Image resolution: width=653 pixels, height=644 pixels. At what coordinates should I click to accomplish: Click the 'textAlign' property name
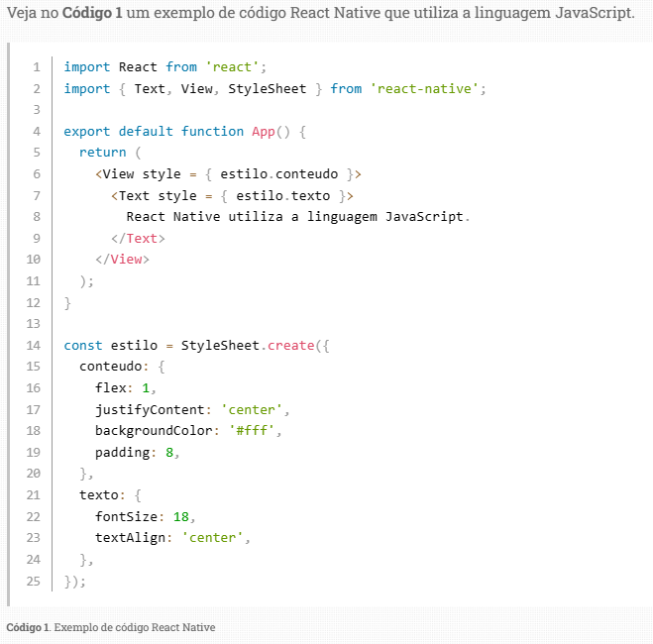point(130,538)
